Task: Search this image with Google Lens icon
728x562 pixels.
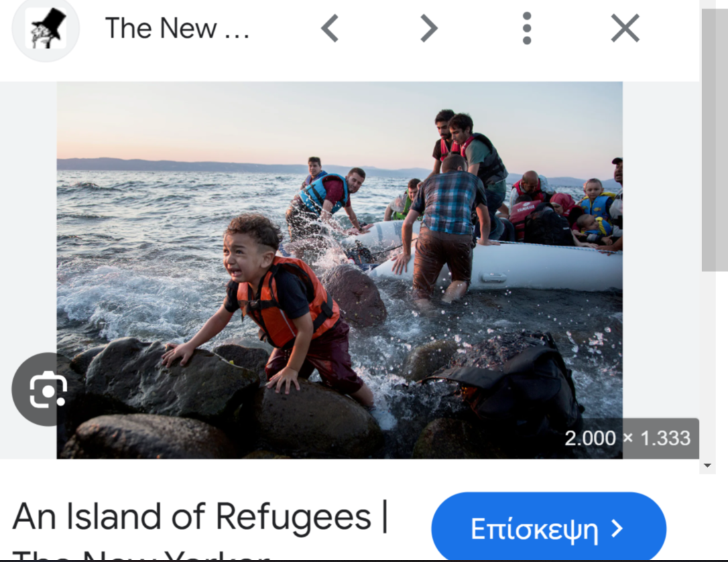Action: point(48,389)
